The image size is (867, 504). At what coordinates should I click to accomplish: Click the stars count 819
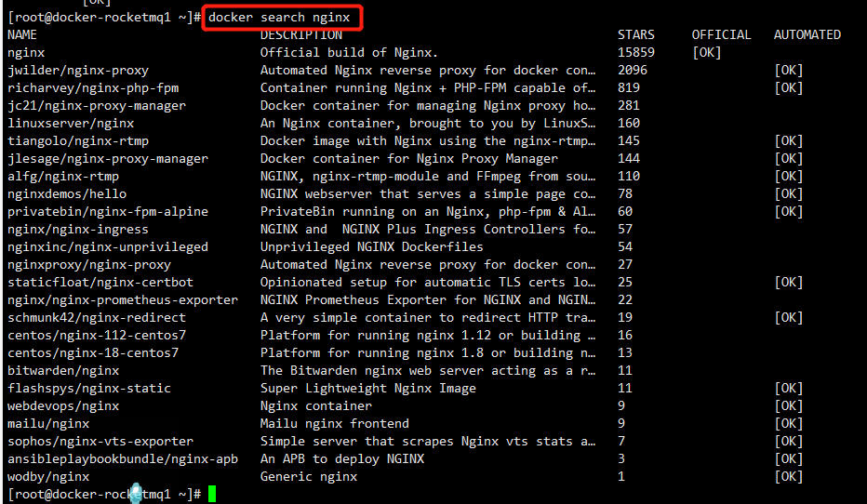pos(629,88)
